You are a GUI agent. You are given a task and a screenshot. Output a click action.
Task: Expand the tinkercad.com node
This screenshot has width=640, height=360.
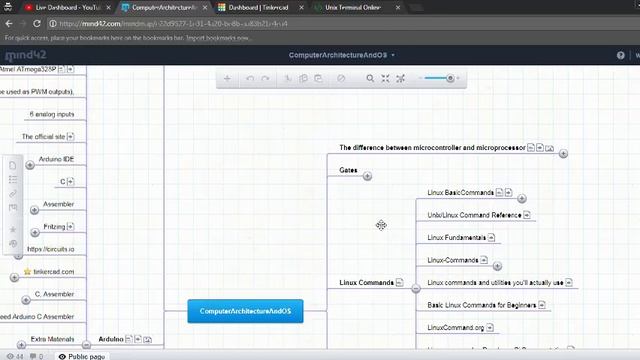(x=14, y=278)
